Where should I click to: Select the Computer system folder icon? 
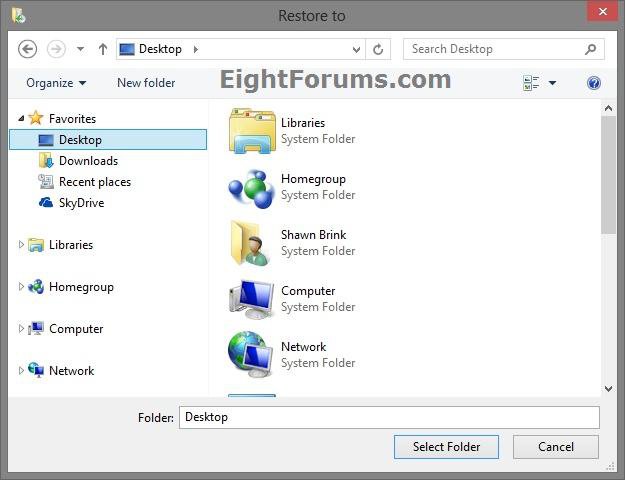click(252, 299)
